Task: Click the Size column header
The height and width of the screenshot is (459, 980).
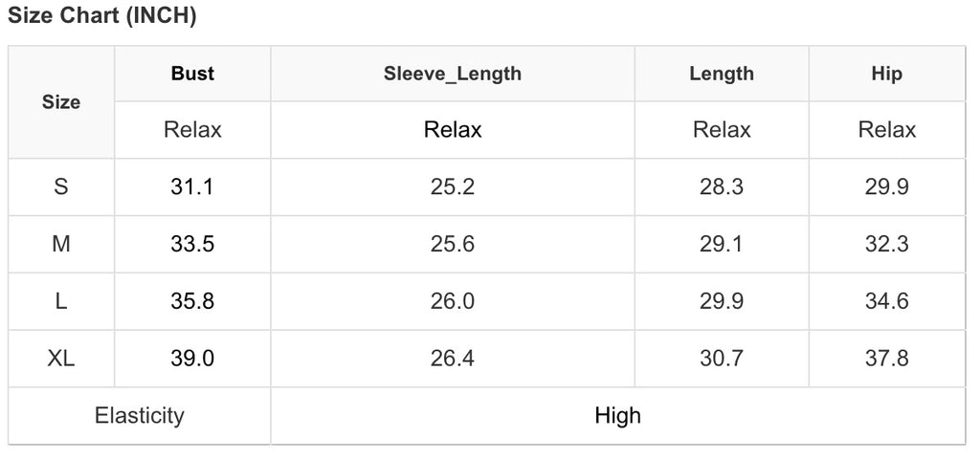Action: [x=61, y=101]
